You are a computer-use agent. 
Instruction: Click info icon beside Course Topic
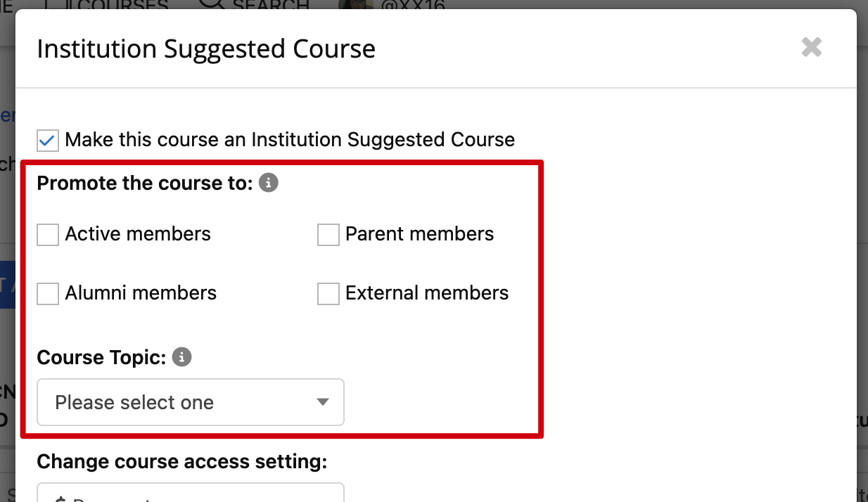coord(182,357)
